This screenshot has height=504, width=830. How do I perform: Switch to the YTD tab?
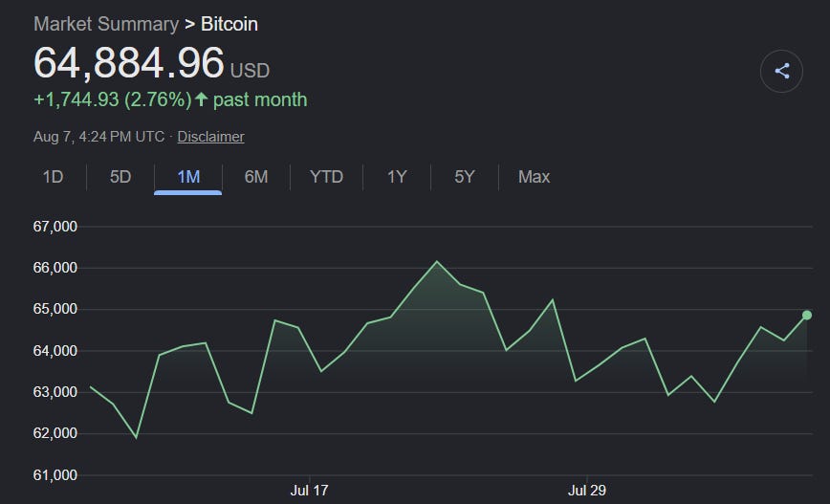click(x=327, y=177)
